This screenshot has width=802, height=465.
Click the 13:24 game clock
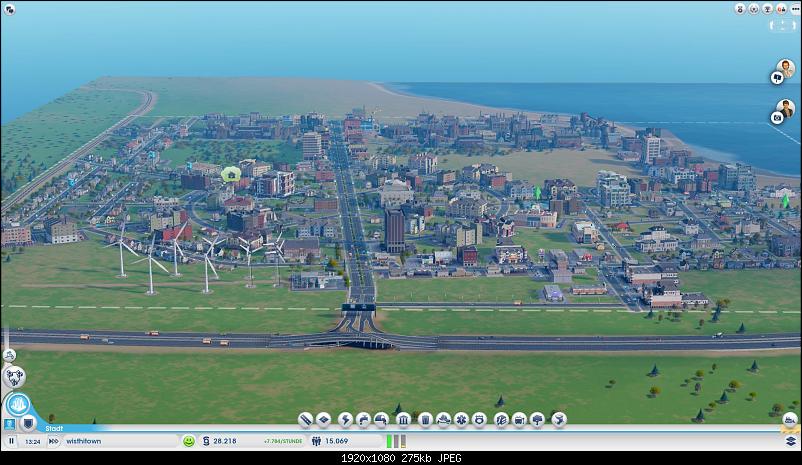pyautogui.click(x=33, y=441)
